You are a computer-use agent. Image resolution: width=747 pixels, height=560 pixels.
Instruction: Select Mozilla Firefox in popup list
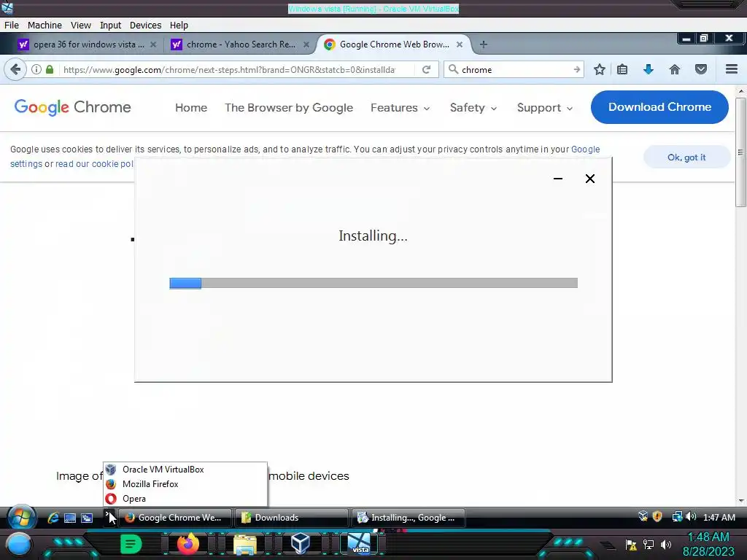point(185,484)
